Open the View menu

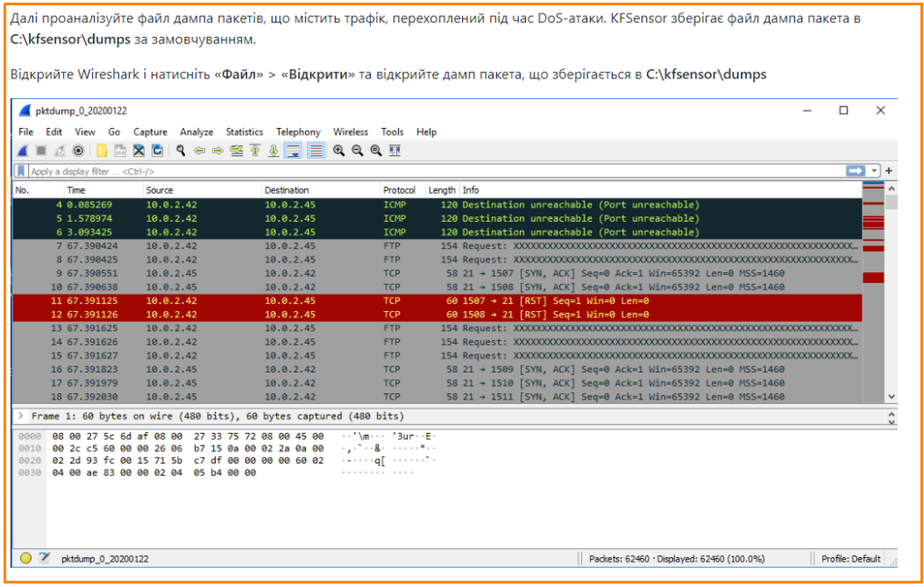pyautogui.click(x=85, y=132)
